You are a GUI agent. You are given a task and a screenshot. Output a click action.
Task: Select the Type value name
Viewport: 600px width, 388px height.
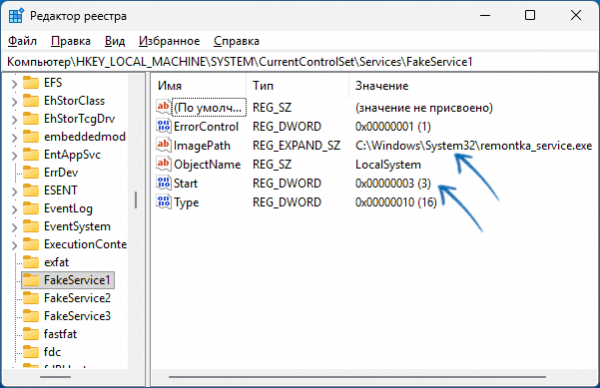tap(186, 202)
